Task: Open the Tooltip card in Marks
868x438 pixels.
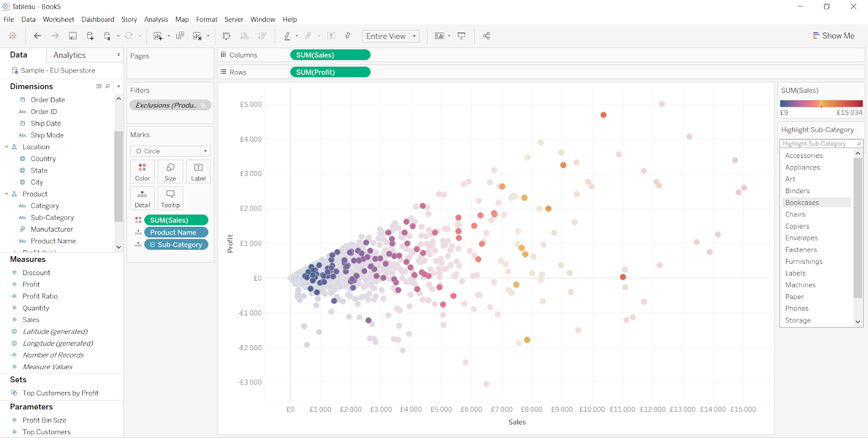Action: click(x=170, y=199)
